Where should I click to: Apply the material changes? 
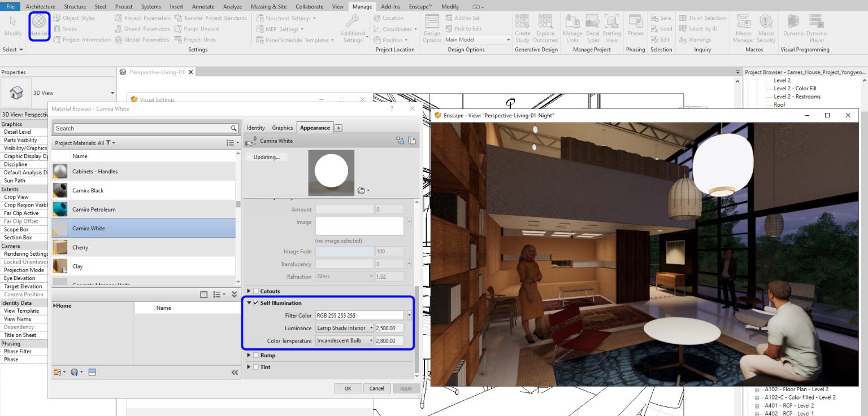[x=406, y=388]
